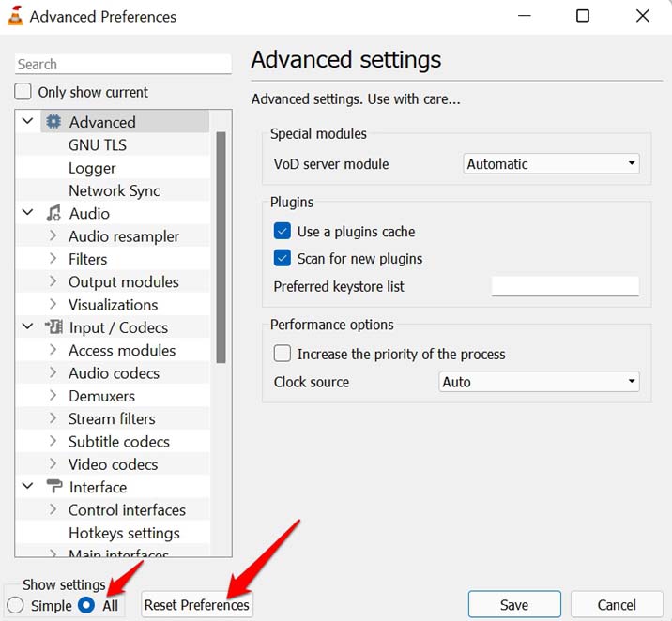672x621 pixels.
Task: Uncheck Use a plugins cache
Action: coord(282,231)
